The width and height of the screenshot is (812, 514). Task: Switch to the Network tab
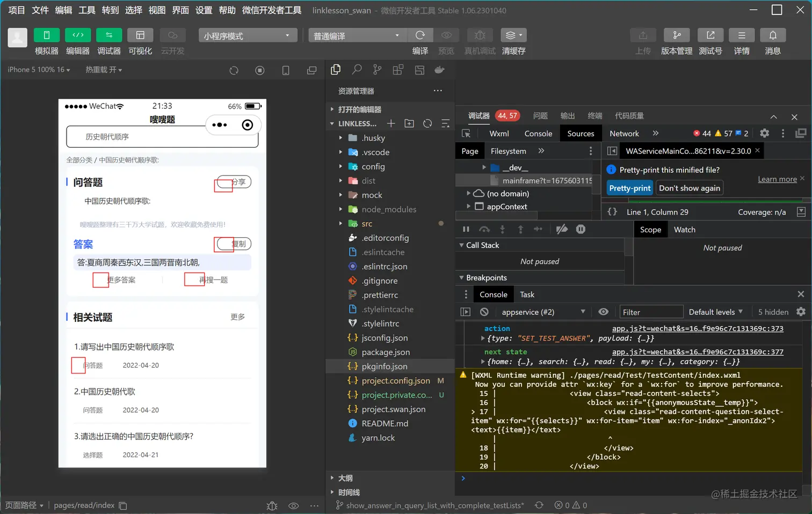pos(624,134)
